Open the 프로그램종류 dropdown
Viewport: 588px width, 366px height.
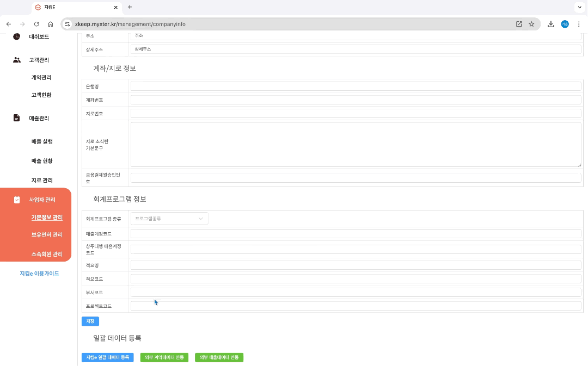(169, 219)
